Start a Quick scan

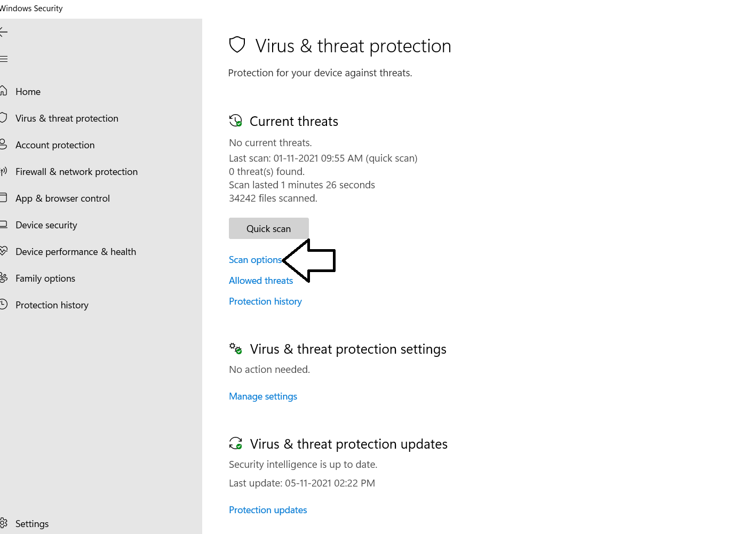(x=268, y=228)
